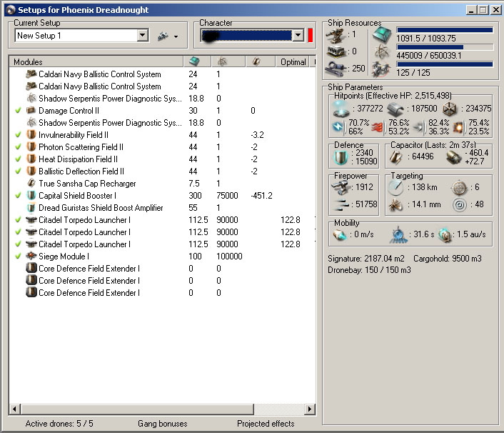The width and height of the screenshot is (504, 433).
Task: Click the EM resistance icon showing 70.7%
Action: [x=338, y=127]
